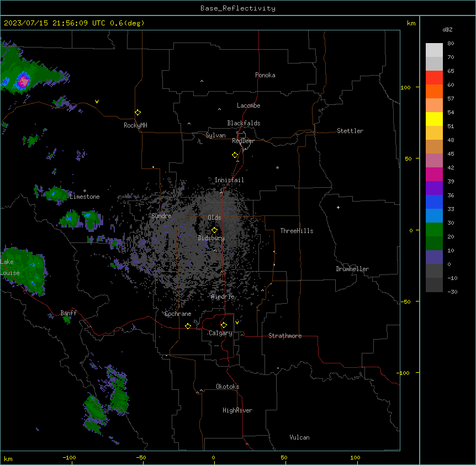
Task: Click the Didsbury label
Action: [x=211, y=238]
